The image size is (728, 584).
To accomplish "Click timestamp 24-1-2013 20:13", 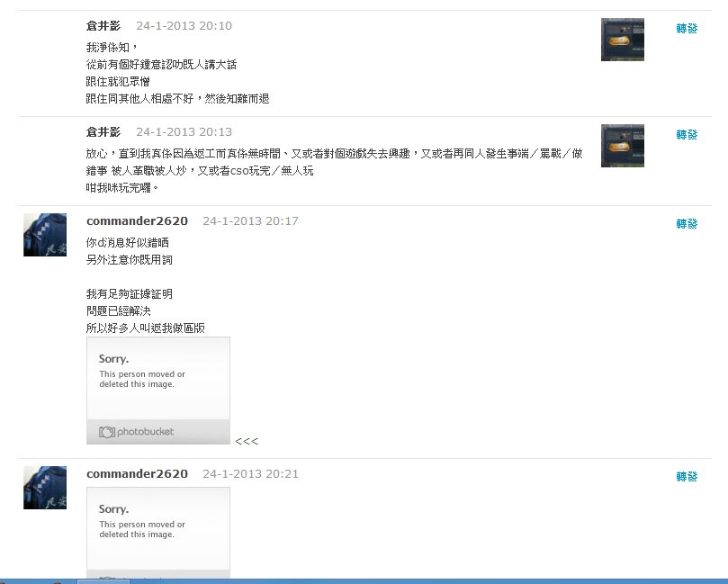I will tap(184, 132).
